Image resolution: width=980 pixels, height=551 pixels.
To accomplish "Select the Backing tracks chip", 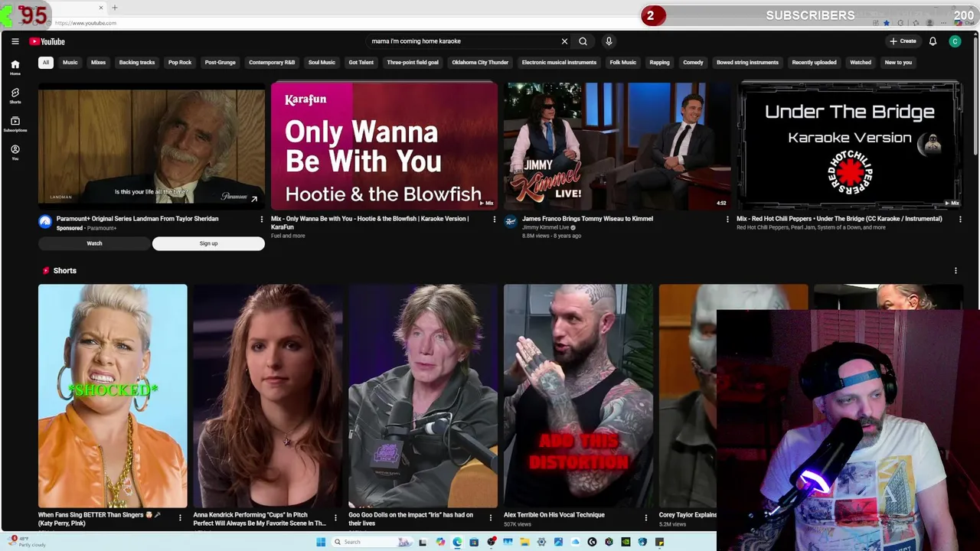I will pos(137,63).
